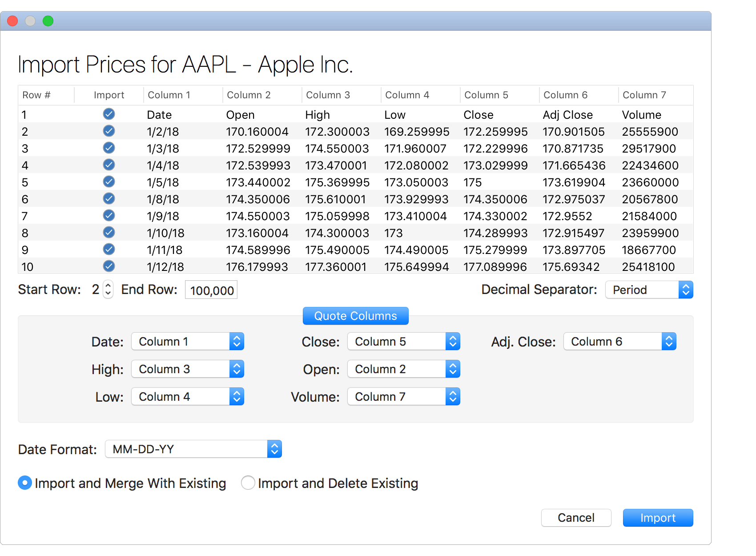The image size is (756, 556).
Task: Uncheck the import checkbox for row 2
Action: pos(109,131)
